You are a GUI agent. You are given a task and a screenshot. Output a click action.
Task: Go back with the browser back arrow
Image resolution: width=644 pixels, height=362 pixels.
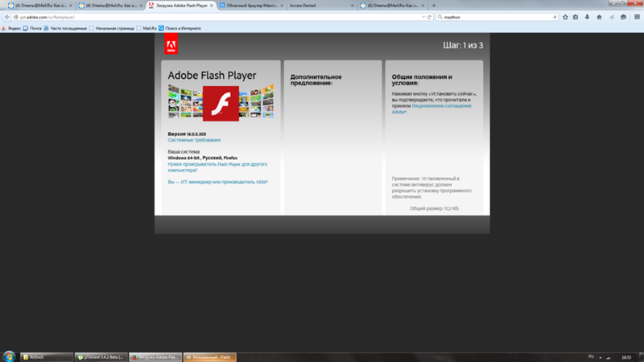coord(6,17)
